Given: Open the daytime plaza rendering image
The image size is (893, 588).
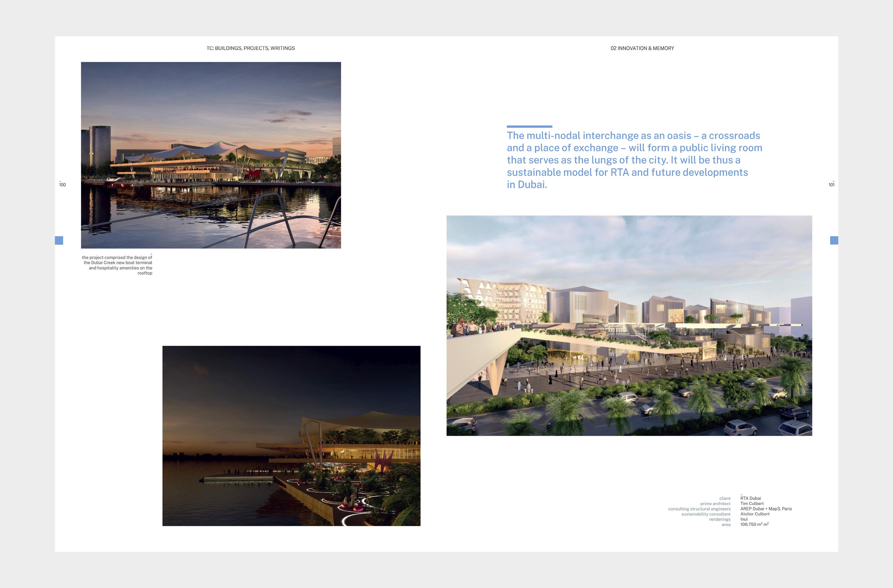Looking at the screenshot, I should tap(629, 325).
